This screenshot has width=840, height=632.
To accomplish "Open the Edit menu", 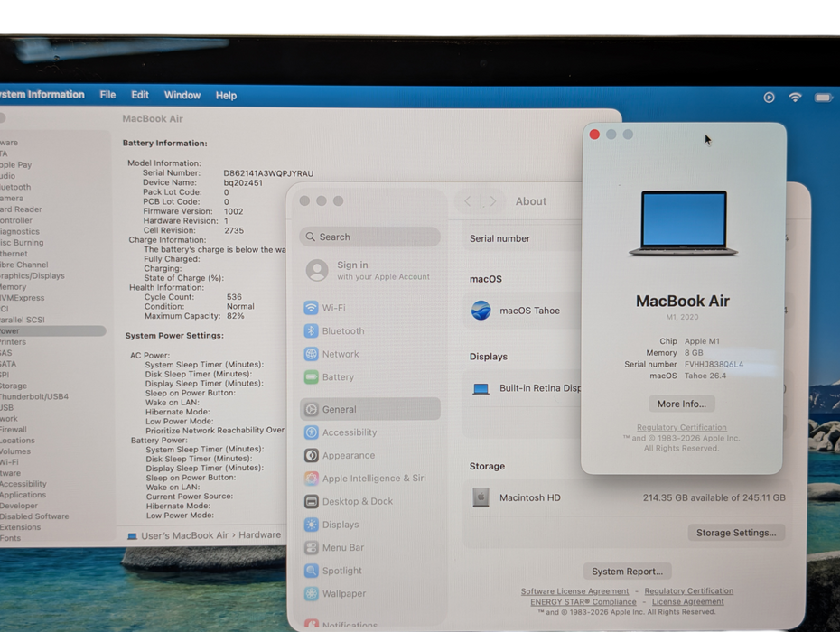I will coord(140,95).
